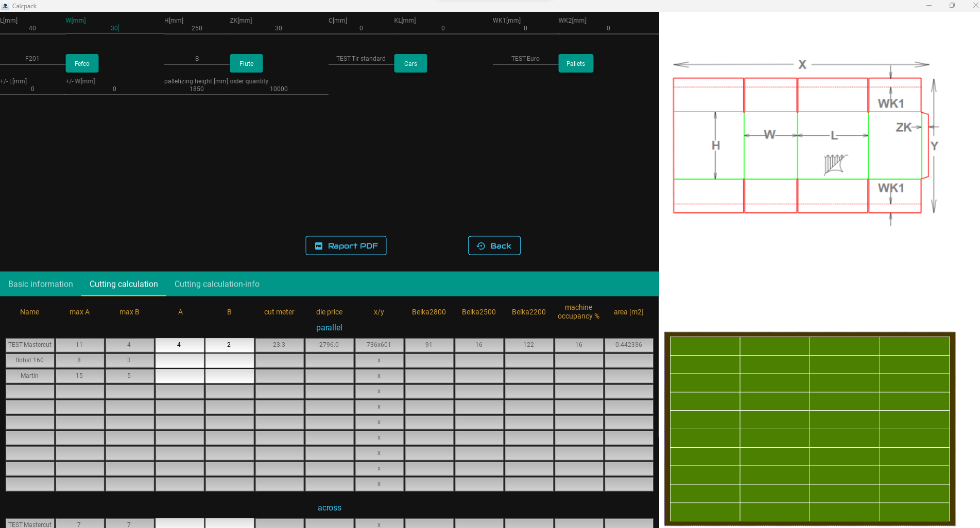Edit A cell for TEST Mastercut parallel row
Screen dimensions: 980x528
[x=180, y=345]
